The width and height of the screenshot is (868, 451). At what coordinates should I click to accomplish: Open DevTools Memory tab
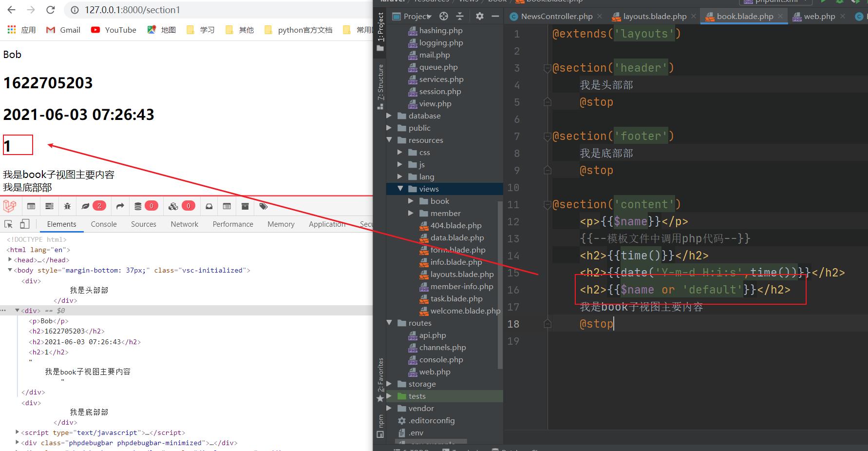click(x=281, y=224)
